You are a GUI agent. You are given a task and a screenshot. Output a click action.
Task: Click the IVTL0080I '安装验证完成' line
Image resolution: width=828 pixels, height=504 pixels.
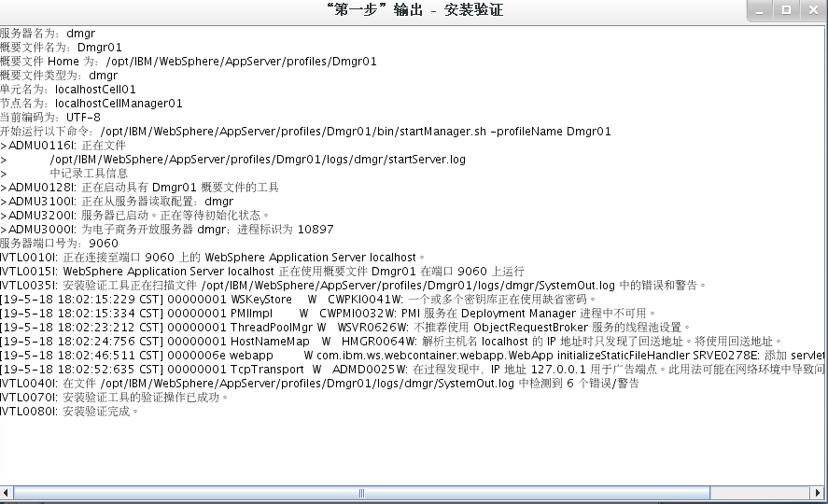(x=69, y=411)
